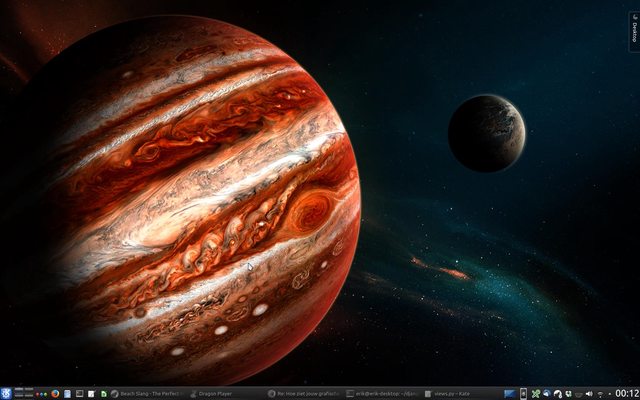Switch to Dragon Player window
The image size is (640, 400).
pyautogui.click(x=227, y=393)
